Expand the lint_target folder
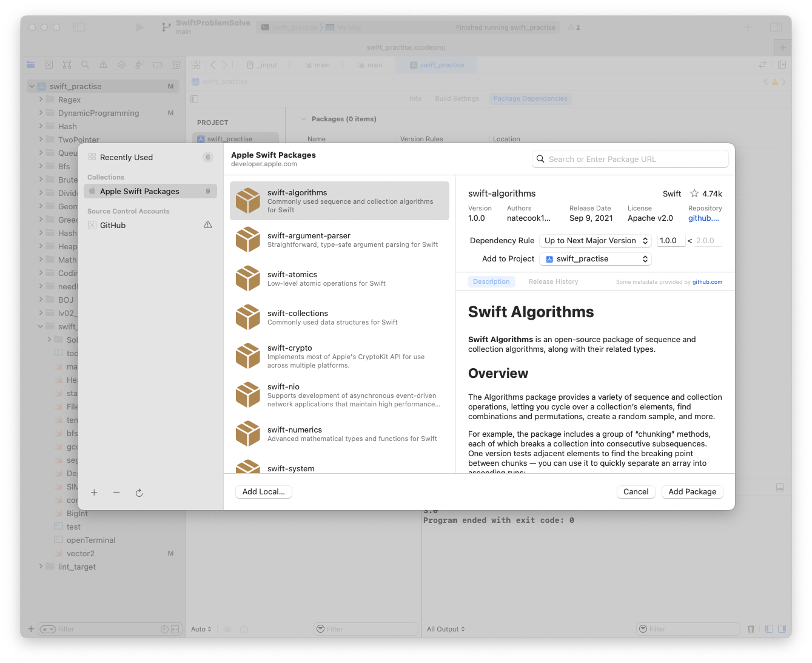The image size is (812, 663). point(41,567)
